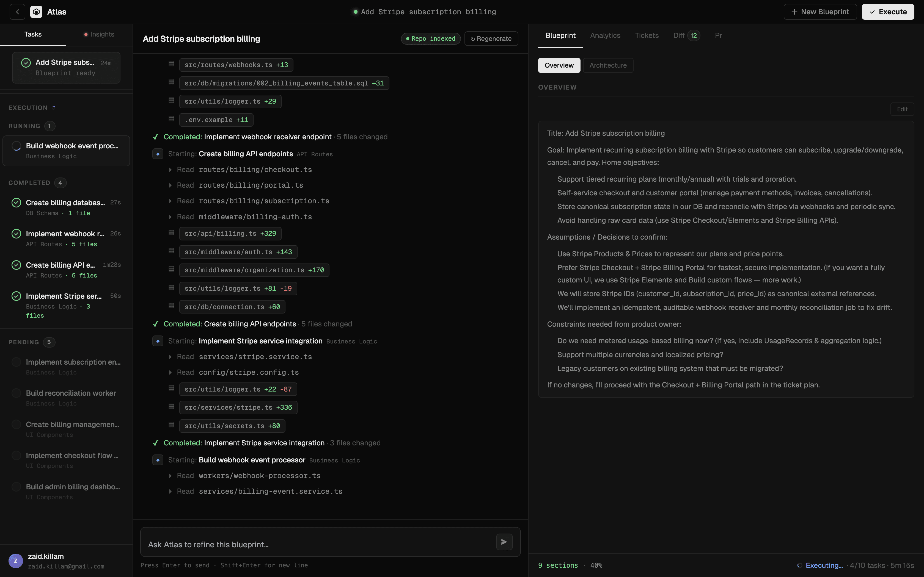Click the back arrow icon
The image size is (924, 577).
(x=17, y=12)
